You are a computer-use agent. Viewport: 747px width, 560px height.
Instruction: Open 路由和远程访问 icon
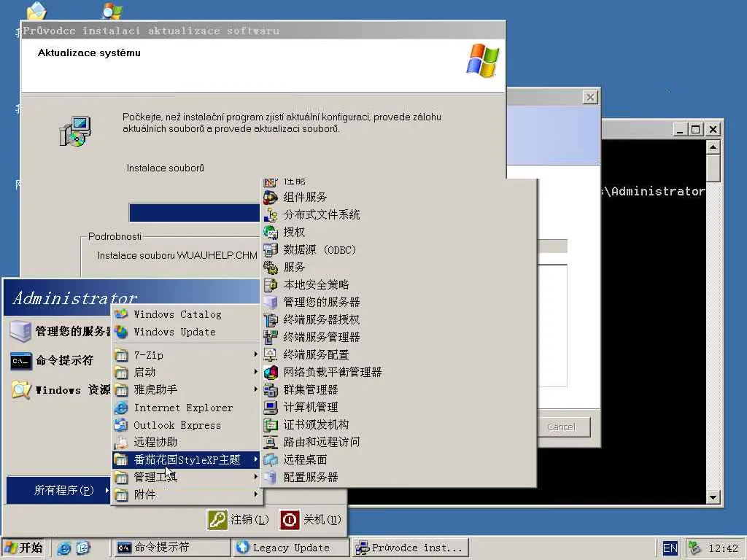click(271, 442)
